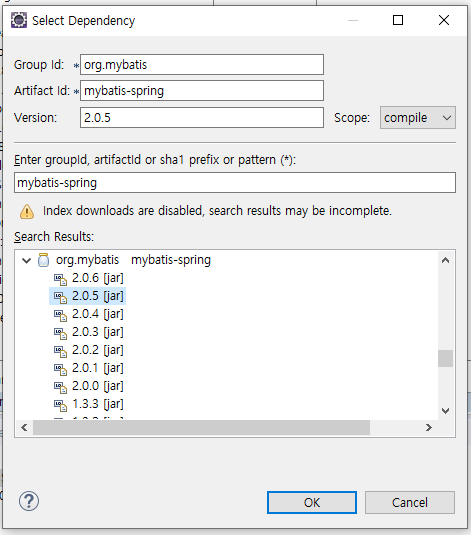Click the file icon next to 2.0.3 [jar]
This screenshot has height=535, width=471.
60,333
